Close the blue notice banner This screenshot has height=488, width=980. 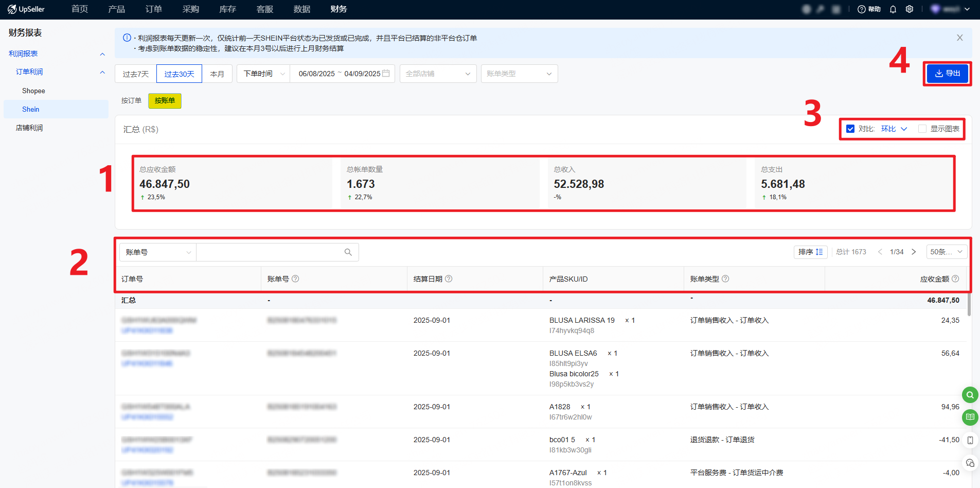pos(960,38)
